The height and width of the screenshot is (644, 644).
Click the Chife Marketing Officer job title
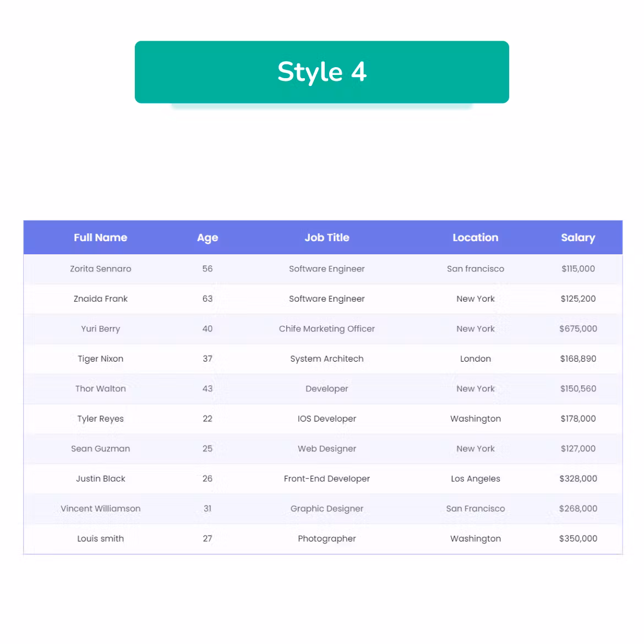[326, 329]
